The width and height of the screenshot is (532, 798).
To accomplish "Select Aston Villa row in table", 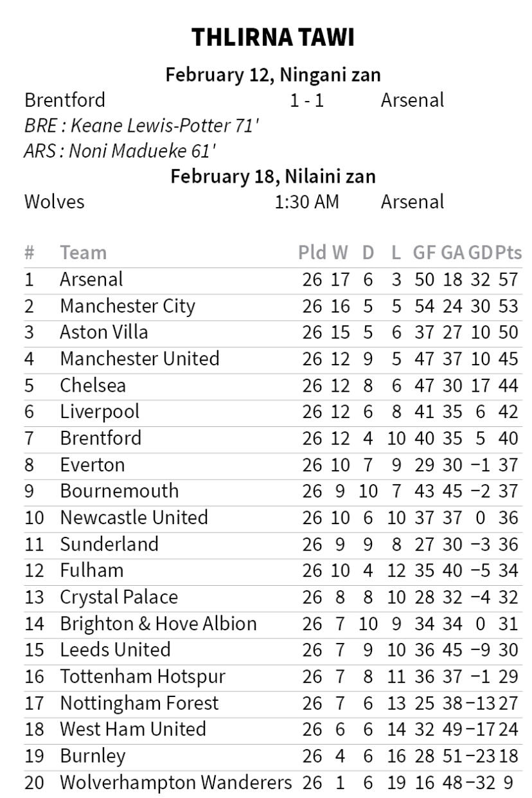I will click(x=103, y=332).
